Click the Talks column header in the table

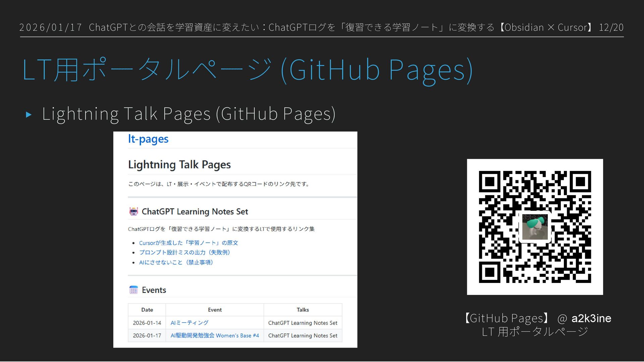303,310
